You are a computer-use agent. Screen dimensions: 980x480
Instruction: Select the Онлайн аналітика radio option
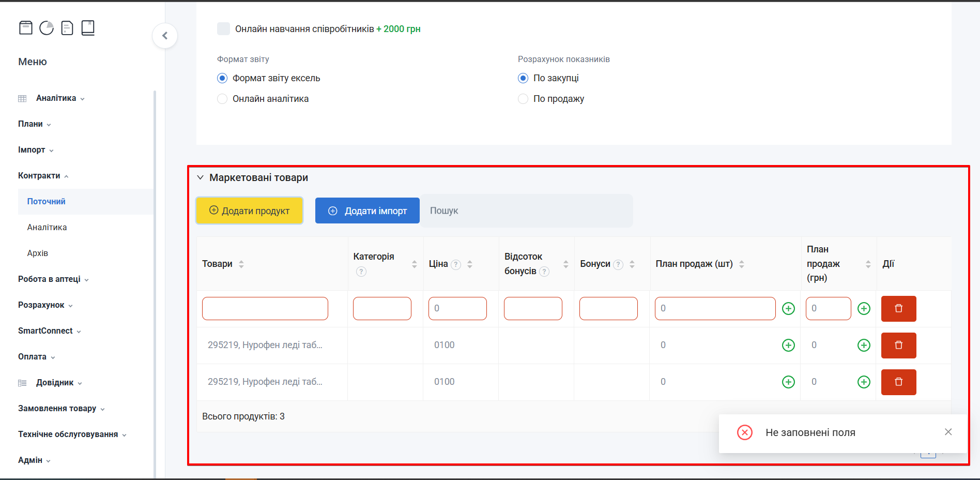[222, 99]
